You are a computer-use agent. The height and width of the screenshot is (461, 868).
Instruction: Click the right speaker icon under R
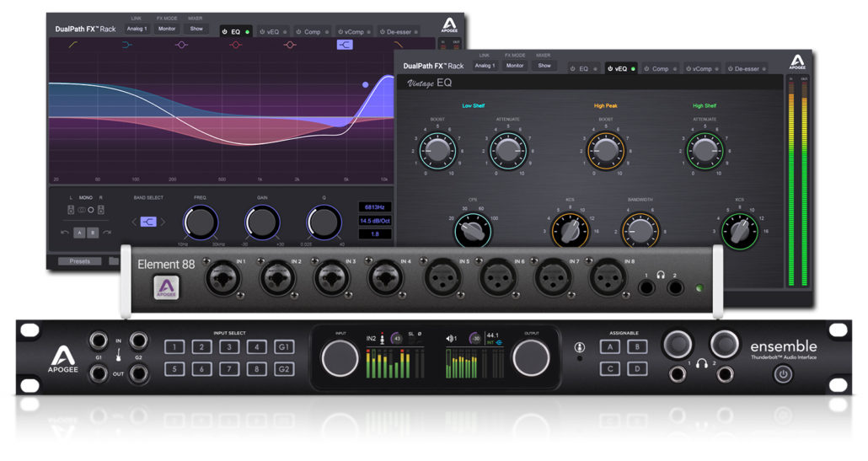[x=101, y=210]
